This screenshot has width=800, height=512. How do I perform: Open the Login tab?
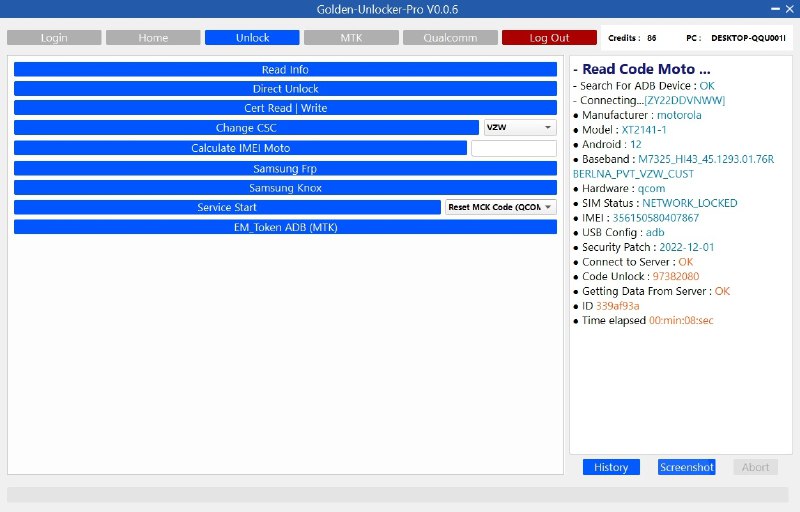tap(54, 38)
